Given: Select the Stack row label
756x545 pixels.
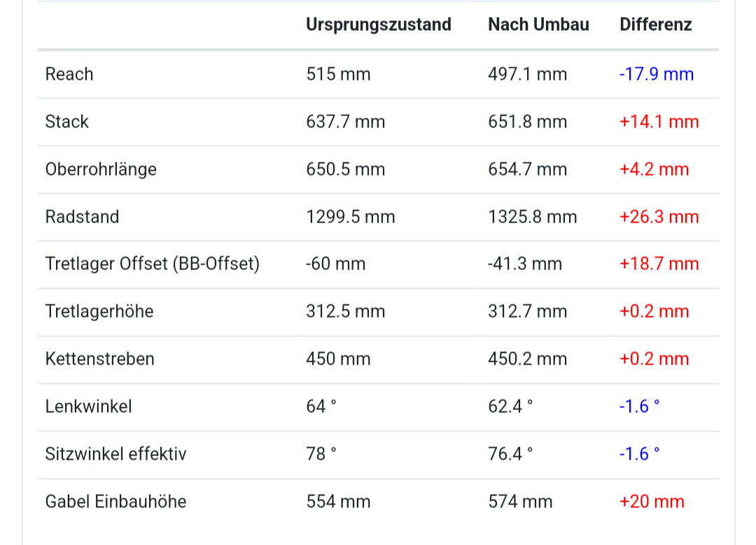Looking at the screenshot, I should [67, 122].
